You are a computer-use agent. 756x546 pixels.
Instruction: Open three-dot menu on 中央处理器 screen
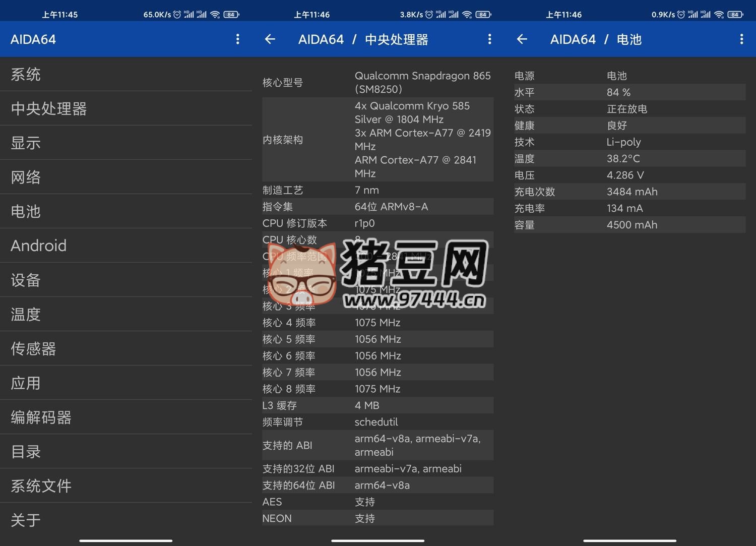click(489, 39)
